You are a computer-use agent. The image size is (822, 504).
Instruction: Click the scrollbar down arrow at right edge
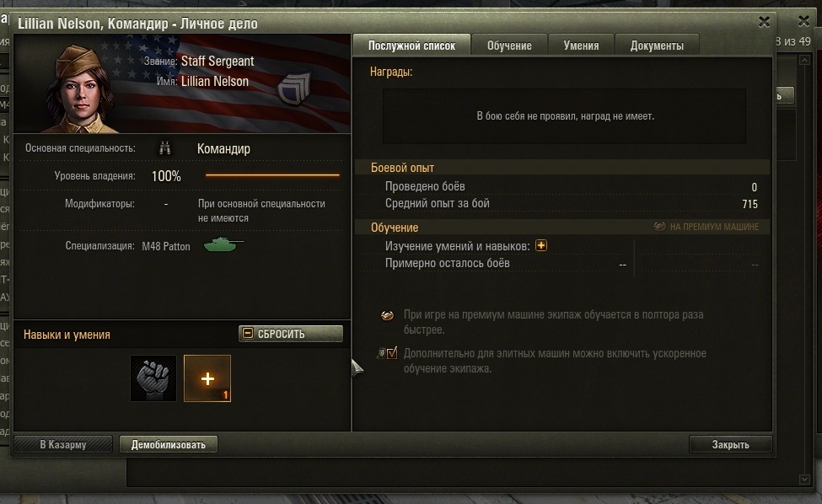(804, 480)
